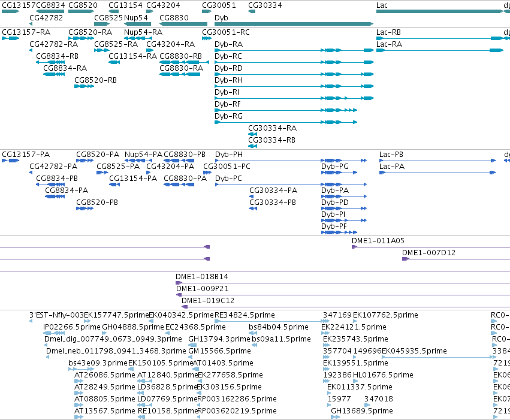Image resolution: width=510 pixels, height=420 pixels.
Task: Click the Lac gene glyph bar
Action: click(439, 11)
